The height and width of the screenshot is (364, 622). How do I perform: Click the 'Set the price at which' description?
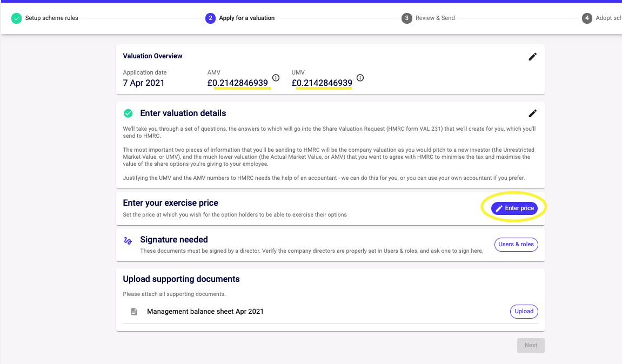235,215
